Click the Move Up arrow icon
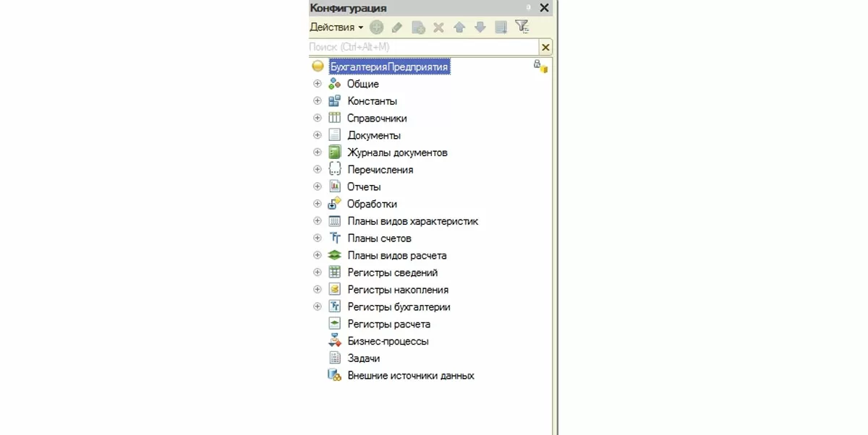 point(459,27)
